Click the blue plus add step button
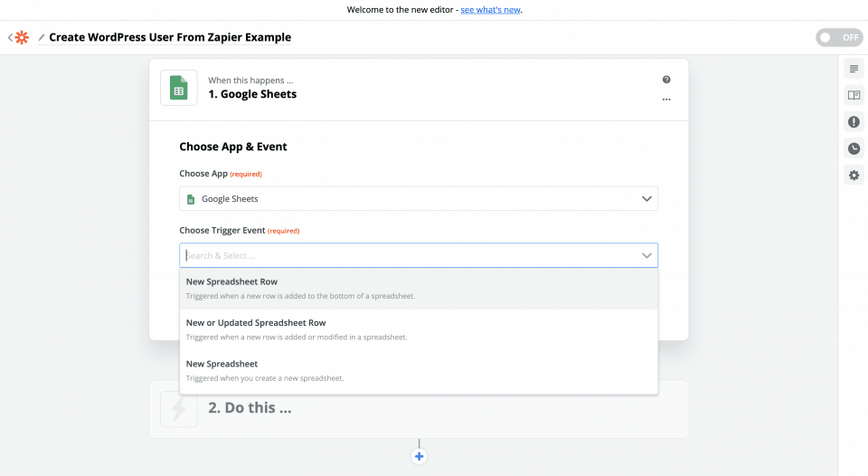This screenshot has height=476, width=868. [x=419, y=457]
